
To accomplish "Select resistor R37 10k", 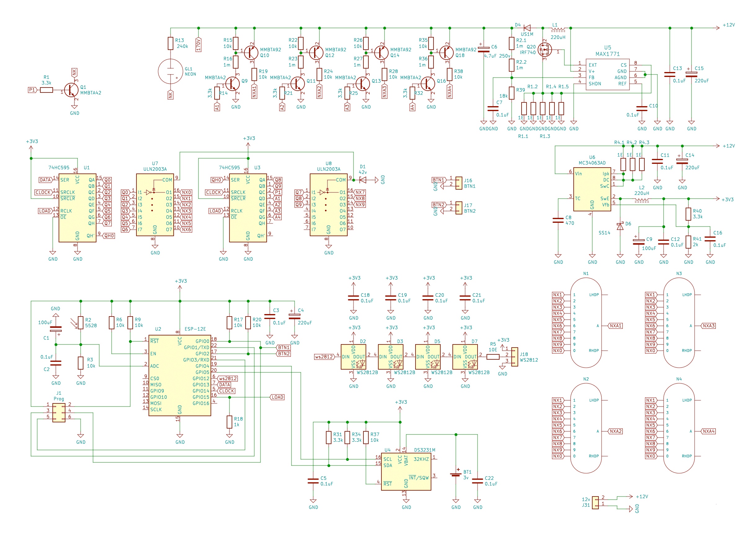I will pyautogui.click(x=366, y=438).
